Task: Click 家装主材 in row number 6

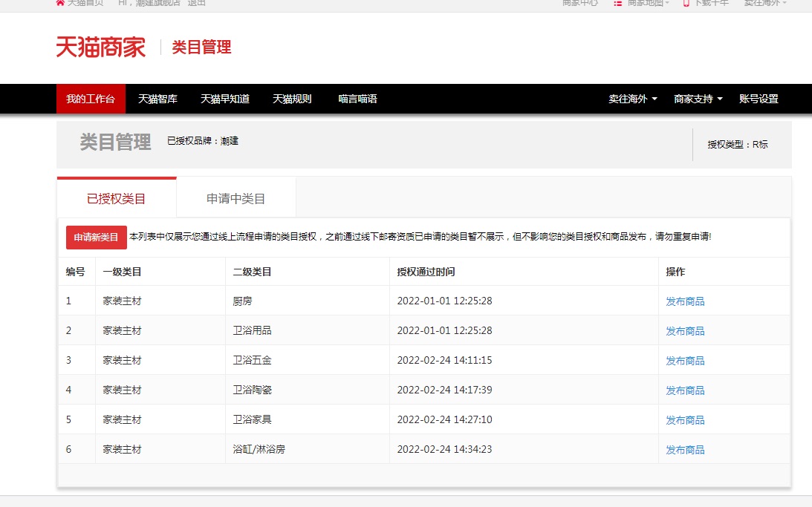Action: pyautogui.click(x=123, y=449)
